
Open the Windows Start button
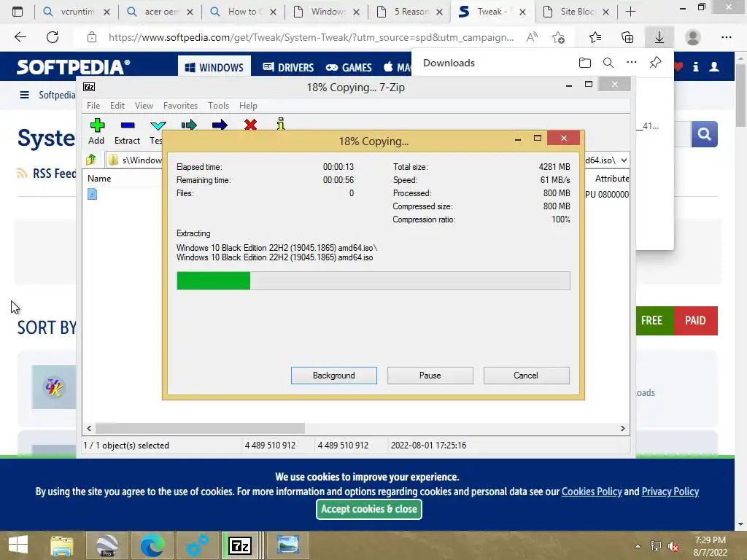18,545
